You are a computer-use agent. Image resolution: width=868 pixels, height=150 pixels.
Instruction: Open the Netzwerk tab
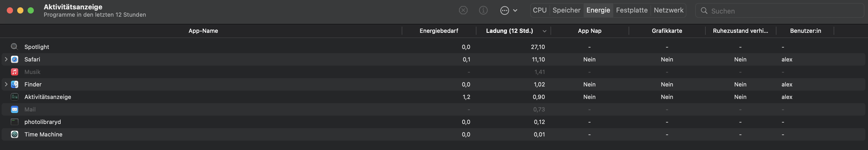point(668,10)
